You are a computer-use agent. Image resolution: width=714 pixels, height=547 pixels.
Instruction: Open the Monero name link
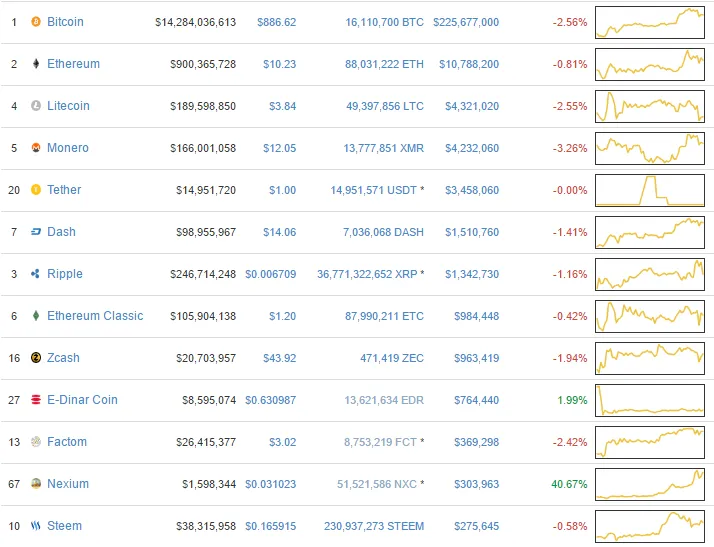pos(68,148)
